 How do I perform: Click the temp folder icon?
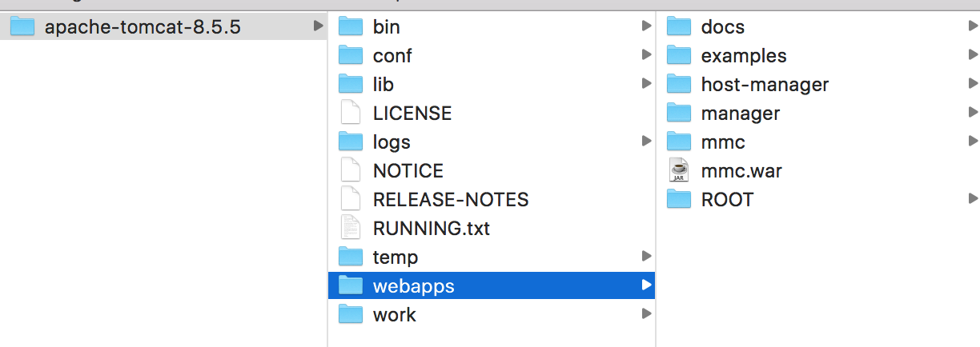click(351, 257)
